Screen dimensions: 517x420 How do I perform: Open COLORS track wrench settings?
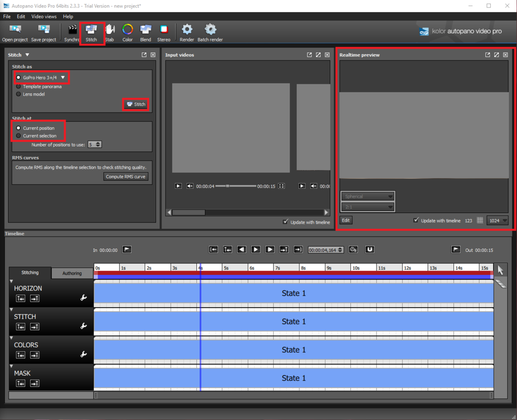point(83,354)
